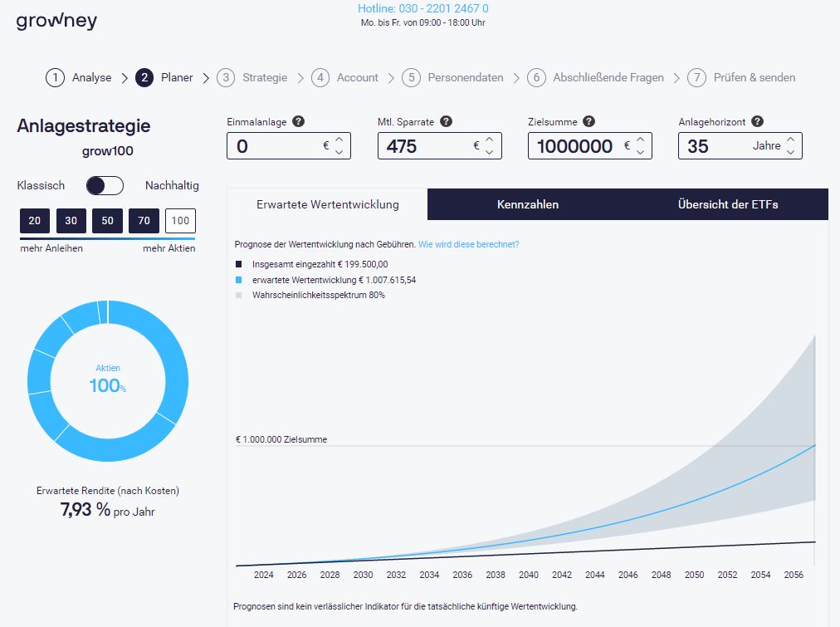Decrease Anlagehorizont with down arrow
The image size is (840, 627).
[790, 152]
